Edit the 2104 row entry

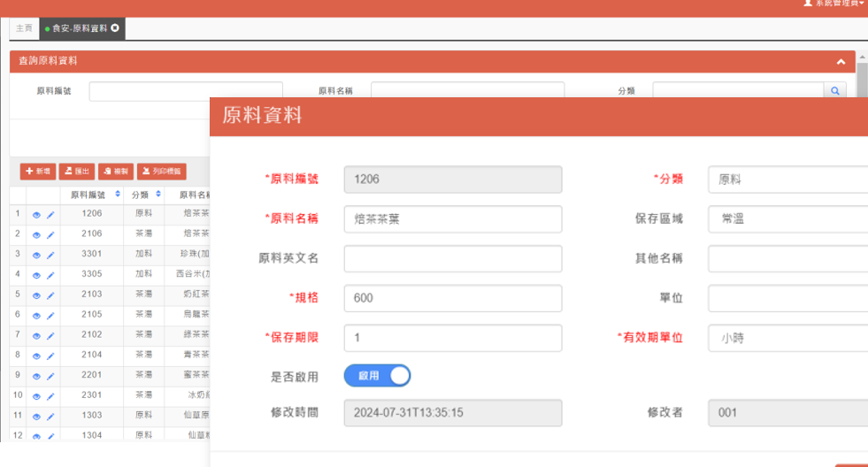coord(50,356)
